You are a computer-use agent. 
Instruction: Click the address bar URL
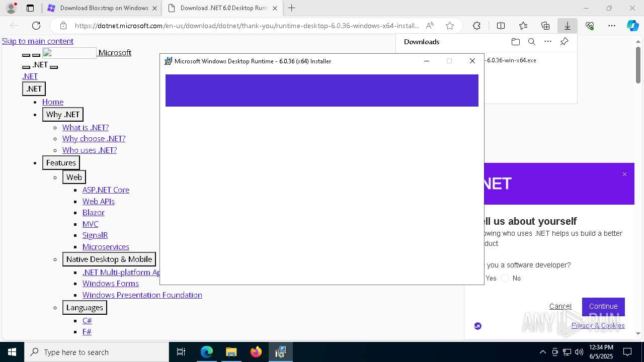(247, 26)
